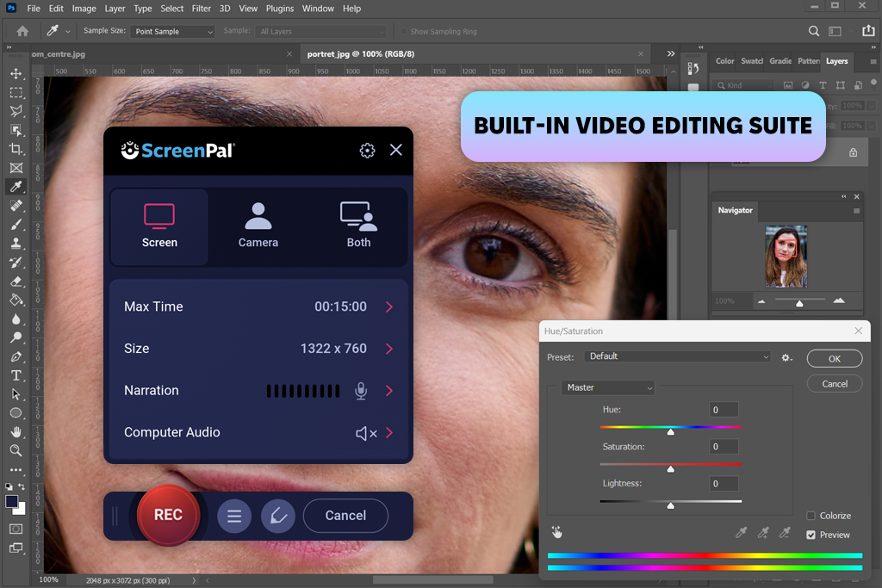Select the Object Selection tool
882x588 pixels.
[16, 130]
